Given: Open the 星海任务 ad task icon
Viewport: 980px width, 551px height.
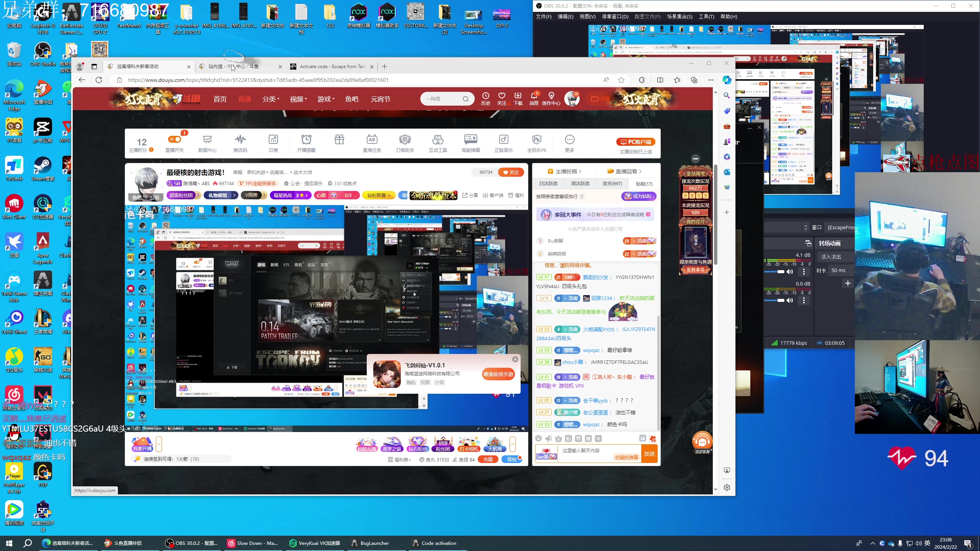Looking at the screenshot, I should pos(372,143).
